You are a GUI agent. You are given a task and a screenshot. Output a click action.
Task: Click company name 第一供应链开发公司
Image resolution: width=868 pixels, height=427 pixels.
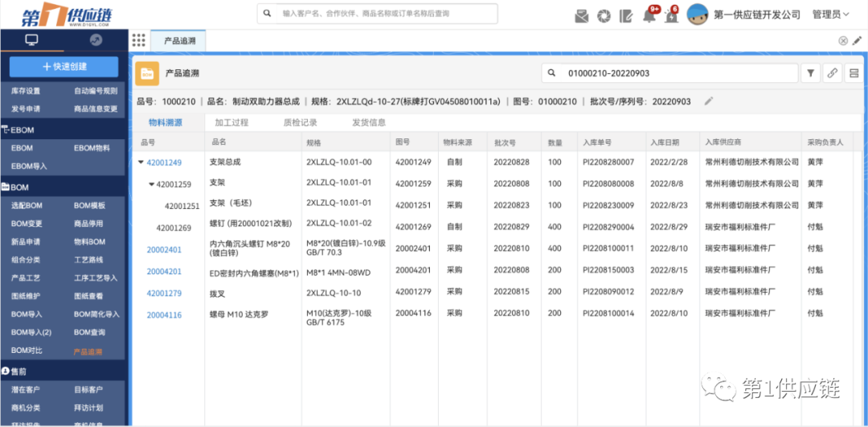(x=757, y=15)
